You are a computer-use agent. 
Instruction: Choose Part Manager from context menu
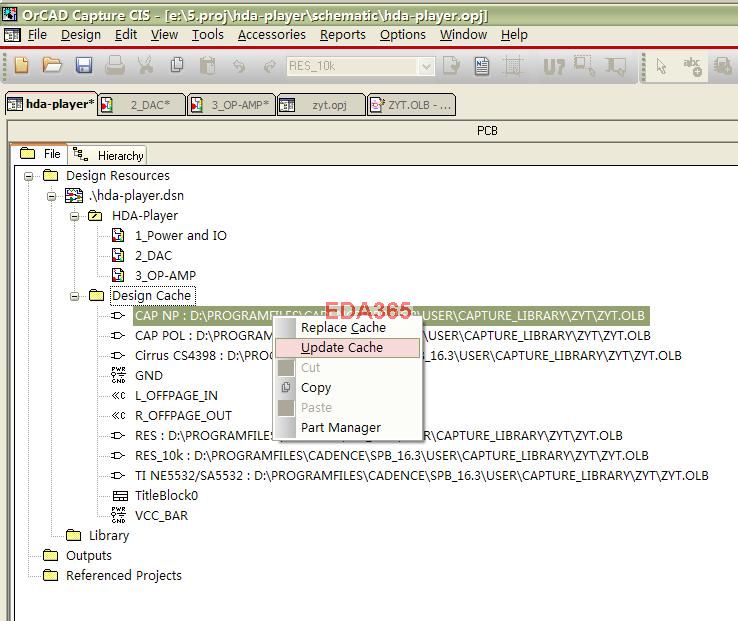pyautogui.click(x=341, y=428)
